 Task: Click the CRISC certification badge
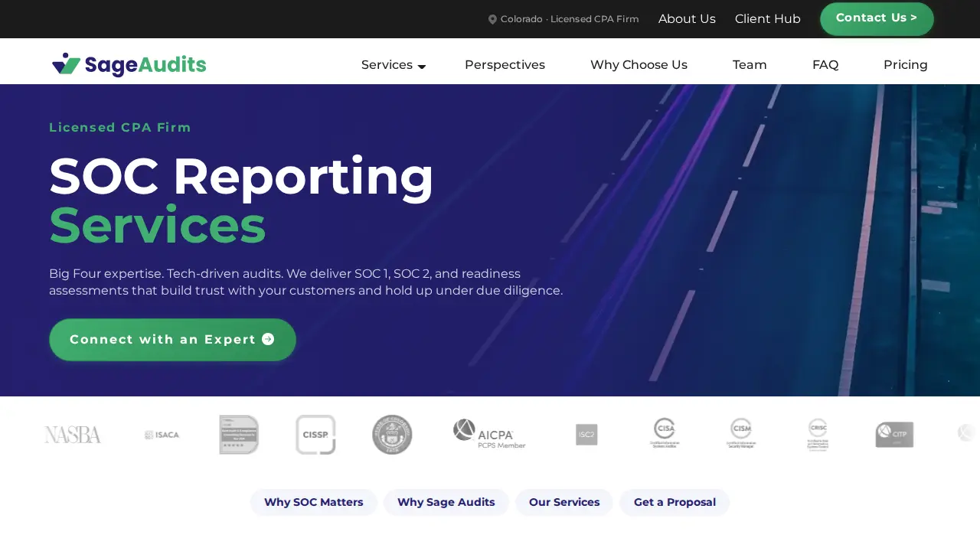tap(818, 434)
